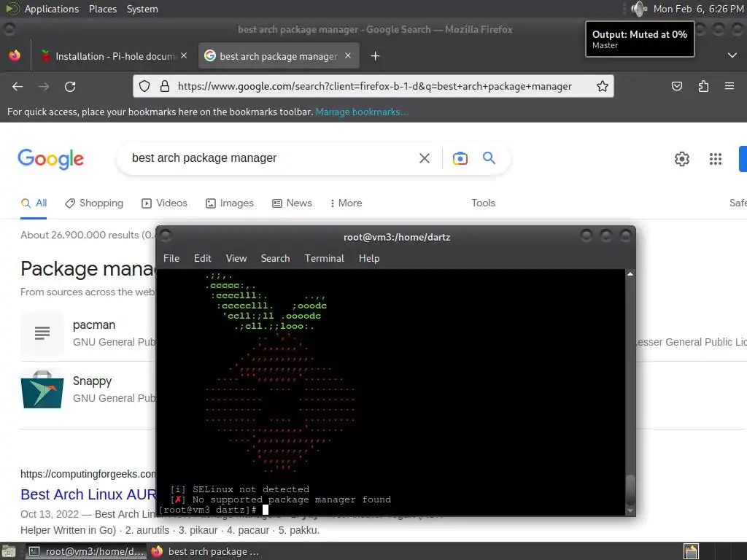Open the Applications menu
Screen dimensions: 747x560
coord(52,9)
